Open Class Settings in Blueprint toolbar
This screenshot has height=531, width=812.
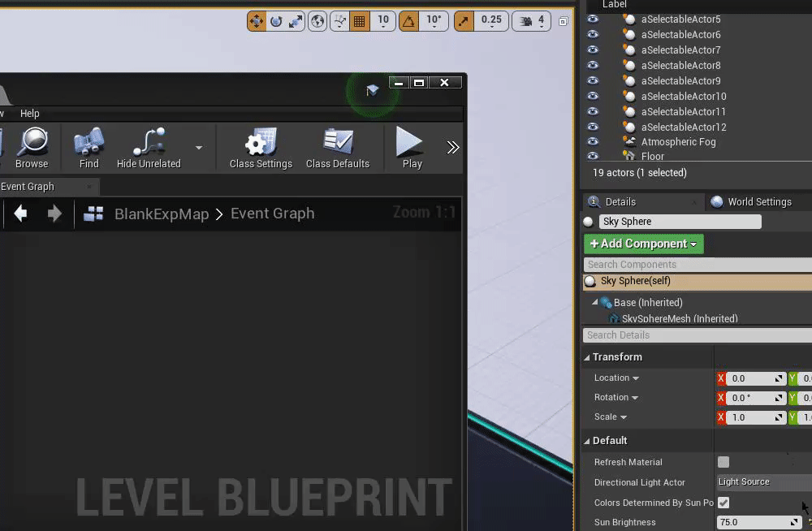[x=261, y=148]
